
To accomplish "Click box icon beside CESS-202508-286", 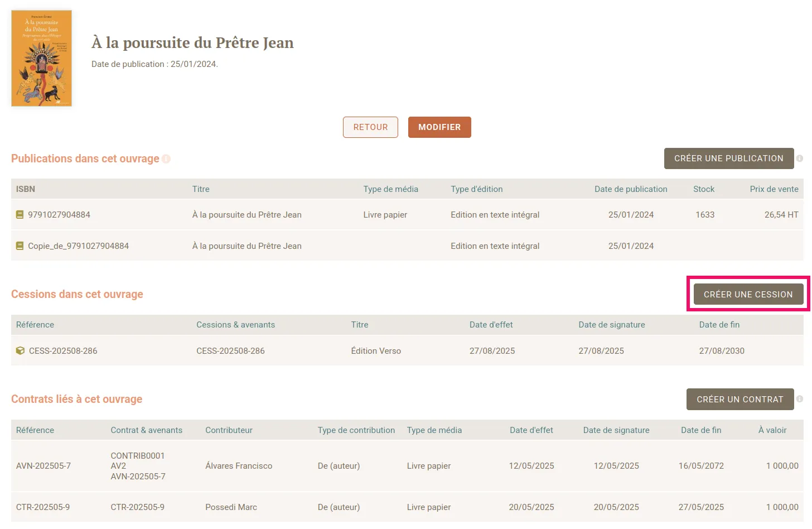I will tap(21, 351).
